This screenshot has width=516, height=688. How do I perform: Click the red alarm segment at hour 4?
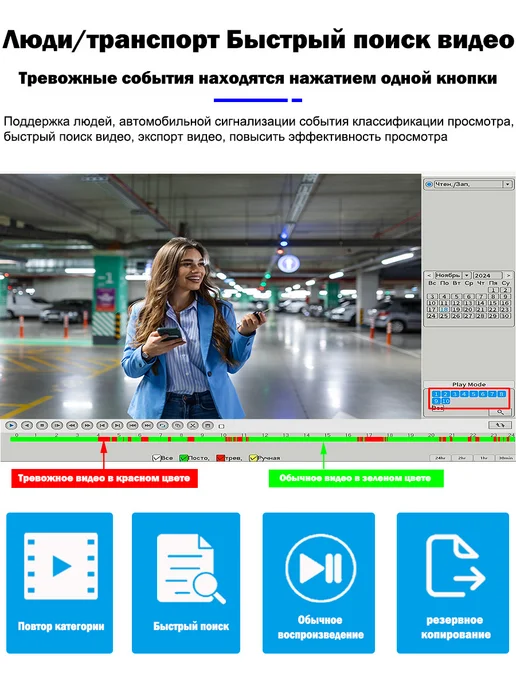tap(104, 439)
